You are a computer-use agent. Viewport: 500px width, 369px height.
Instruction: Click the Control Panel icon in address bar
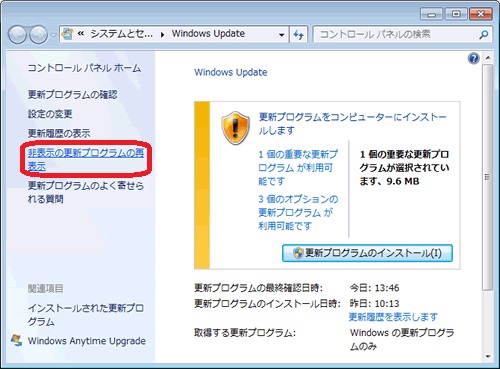pos(68,34)
